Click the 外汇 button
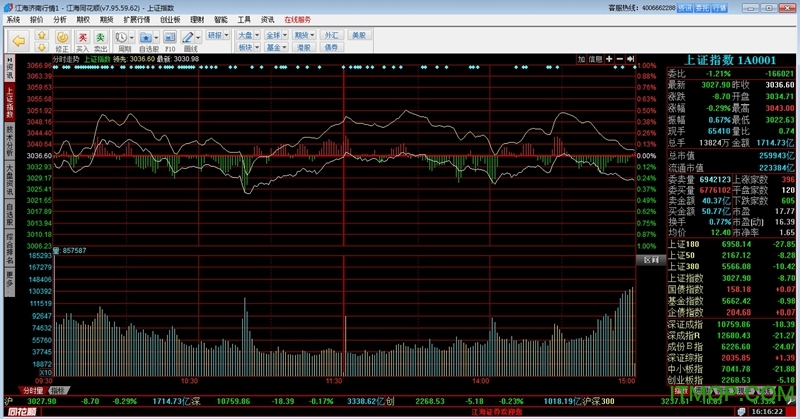 click(x=332, y=35)
